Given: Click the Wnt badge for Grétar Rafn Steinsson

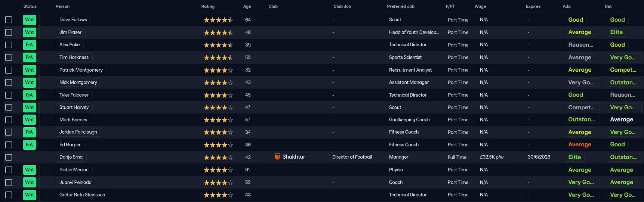Looking at the screenshot, I should point(30,195).
